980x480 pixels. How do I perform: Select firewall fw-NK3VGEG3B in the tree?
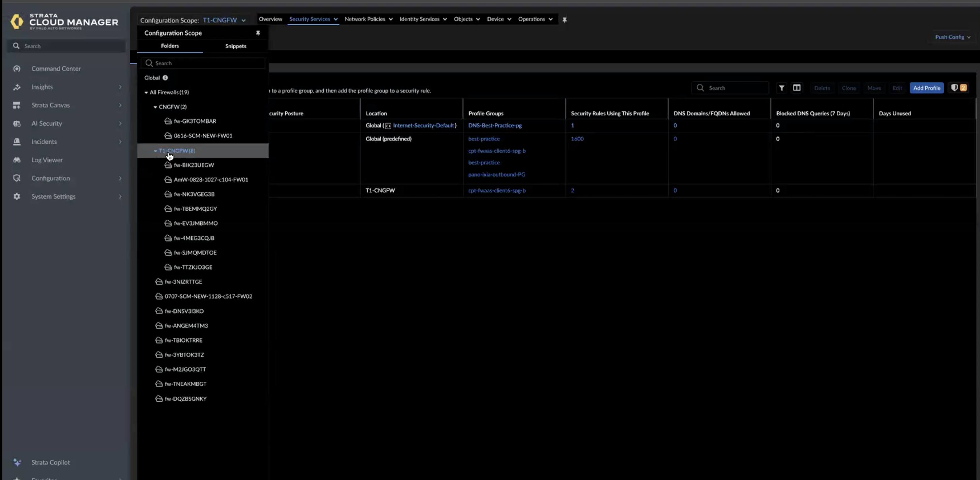(x=194, y=194)
